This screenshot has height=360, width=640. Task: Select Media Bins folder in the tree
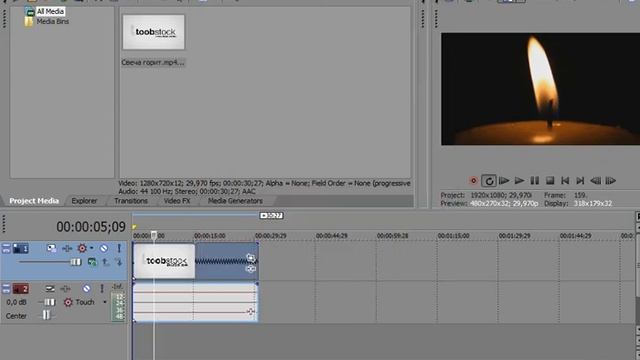point(53,21)
